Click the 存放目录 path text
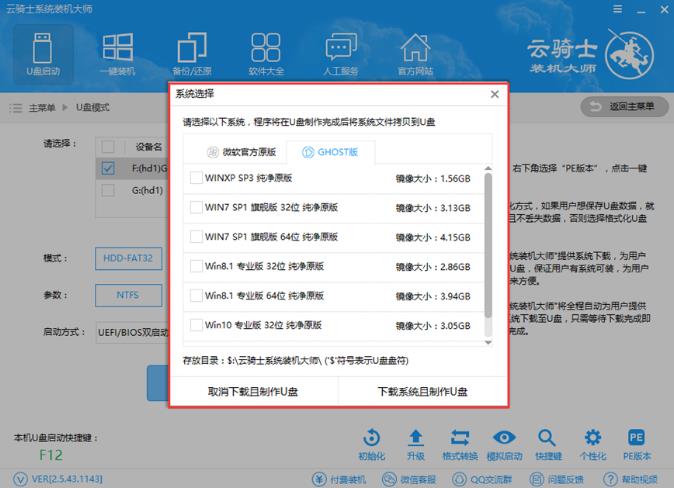 click(295, 360)
